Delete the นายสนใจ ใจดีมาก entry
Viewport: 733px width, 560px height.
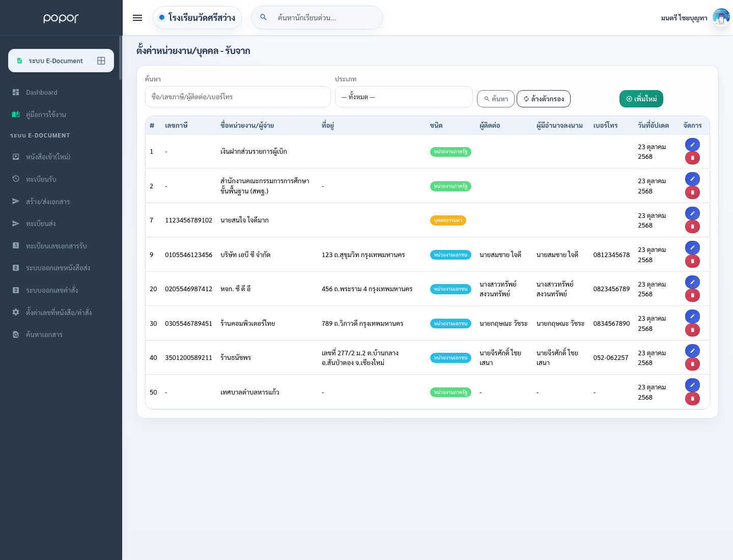692,227
